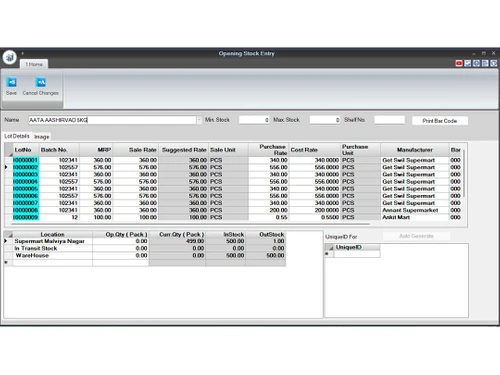Select the In Transit Stock location row

(x=52, y=248)
